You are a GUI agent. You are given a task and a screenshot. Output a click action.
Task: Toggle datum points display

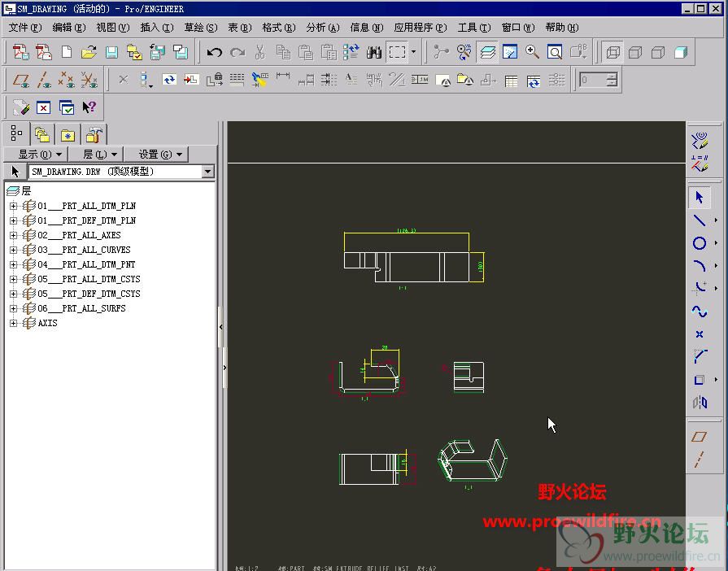pyautogui.click(x=67, y=81)
